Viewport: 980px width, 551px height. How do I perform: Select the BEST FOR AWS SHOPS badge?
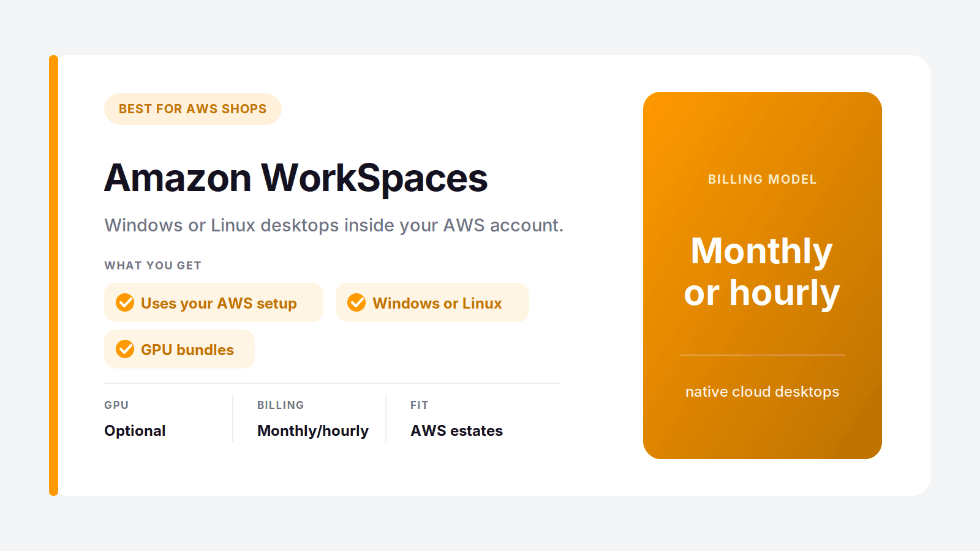tap(192, 109)
